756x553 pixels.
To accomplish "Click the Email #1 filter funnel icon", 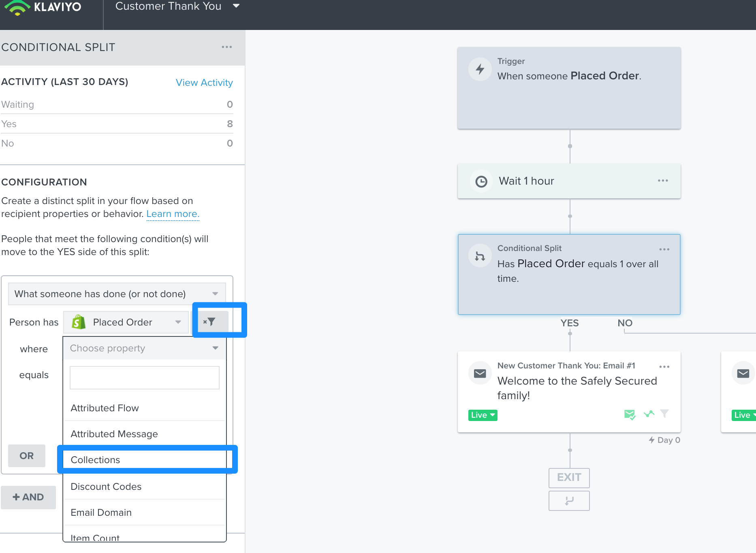I will [664, 413].
